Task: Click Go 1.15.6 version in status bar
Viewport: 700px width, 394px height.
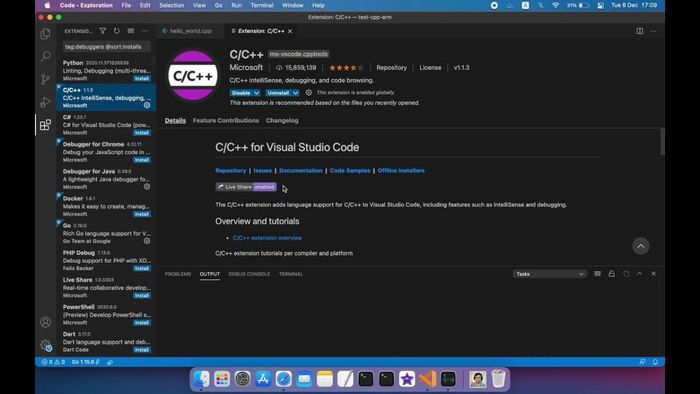Action: [85, 362]
